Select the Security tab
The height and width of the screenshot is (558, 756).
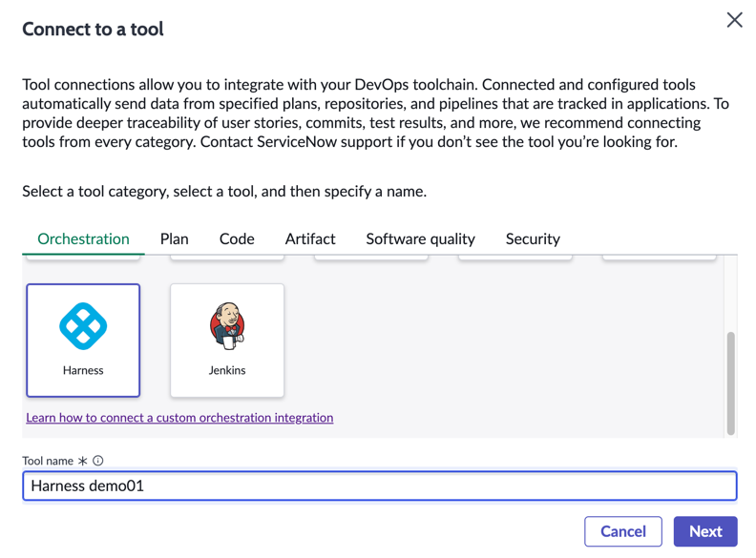tap(533, 239)
